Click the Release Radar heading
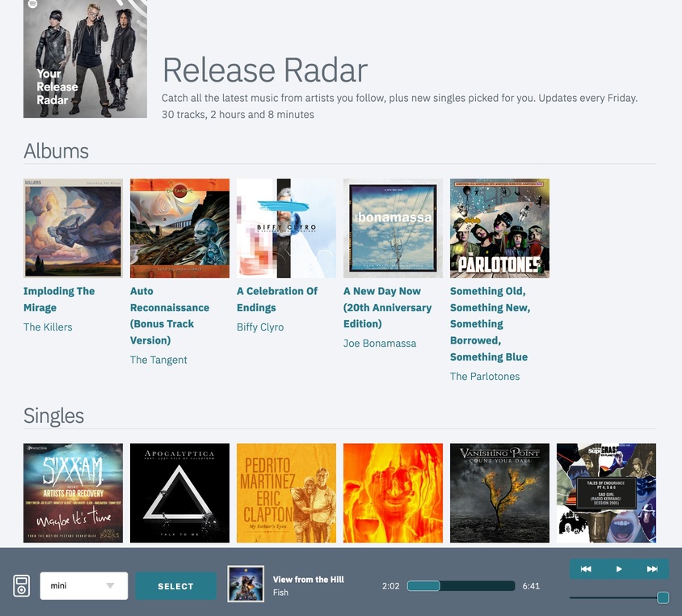Viewport: 682px width, 616px height. (x=265, y=70)
